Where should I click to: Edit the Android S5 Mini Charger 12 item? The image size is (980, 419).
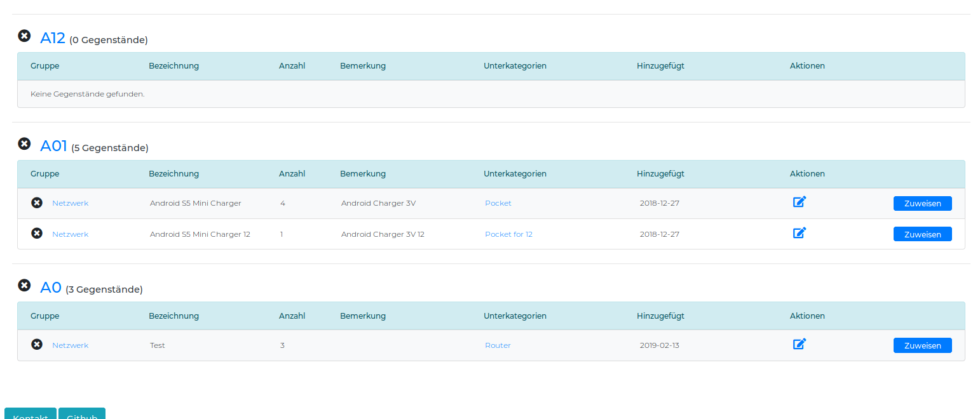[x=800, y=233]
